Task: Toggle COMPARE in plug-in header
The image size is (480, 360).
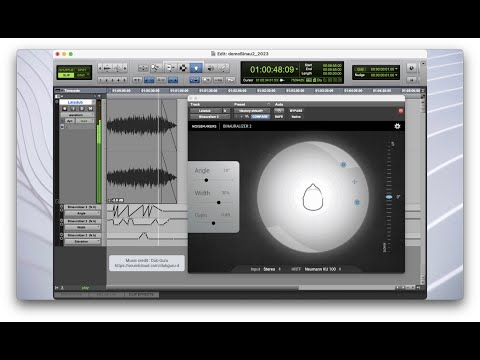Action: point(260,117)
